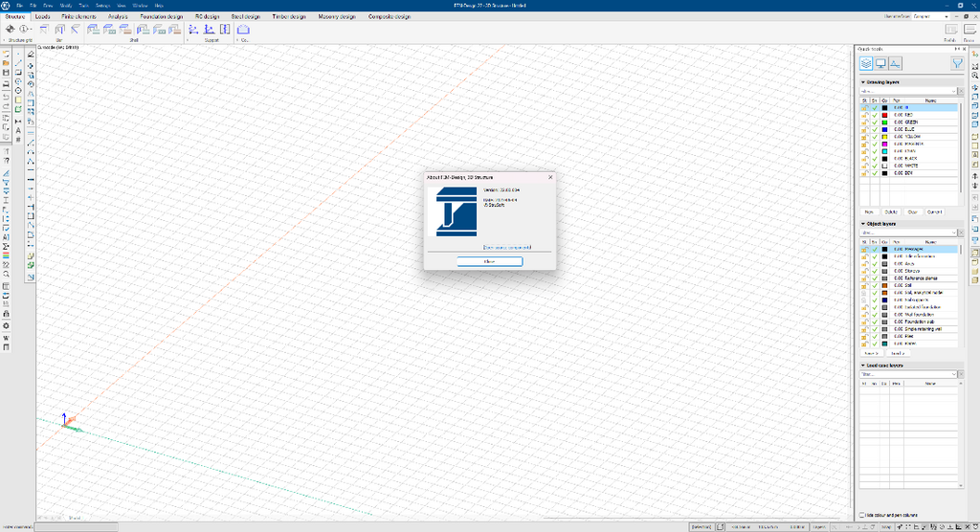This screenshot has height=532, width=980.
Task: Select the Line support tool
Action: (209, 30)
